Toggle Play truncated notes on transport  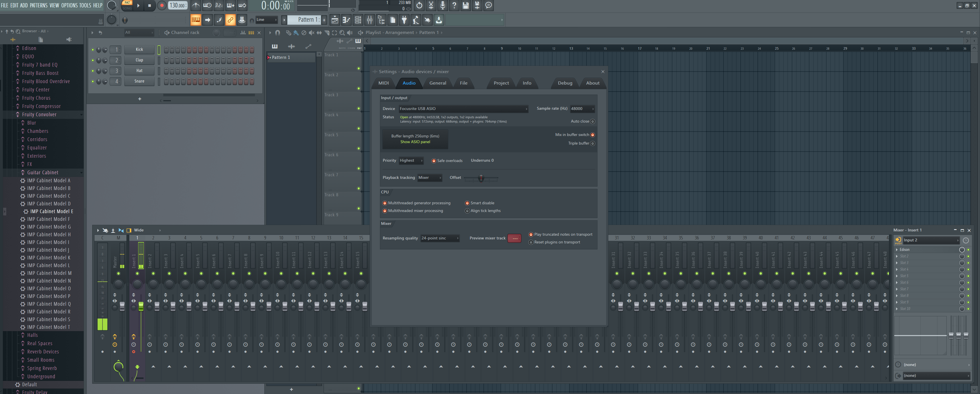click(x=531, y=235)
